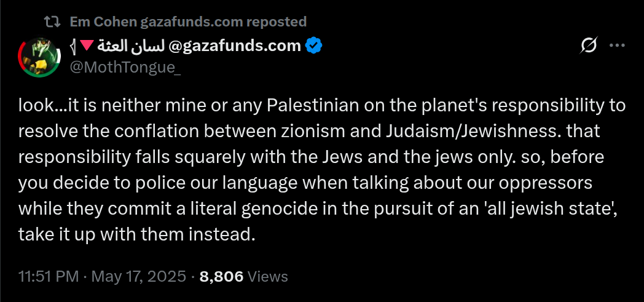Click the post's first line starting 'look...it'
644x302 pixels.
coord(322,106)
